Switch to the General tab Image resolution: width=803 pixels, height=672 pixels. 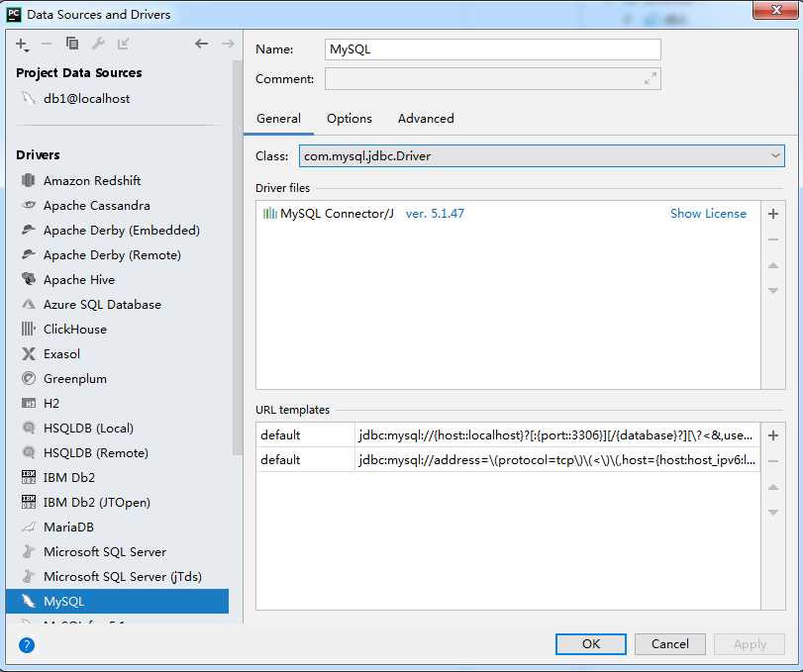tap(278, 119)
